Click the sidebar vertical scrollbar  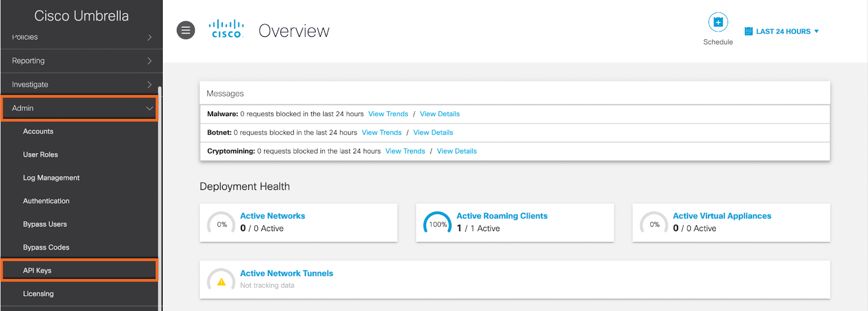pyautogui.click(x=159, y=195)
